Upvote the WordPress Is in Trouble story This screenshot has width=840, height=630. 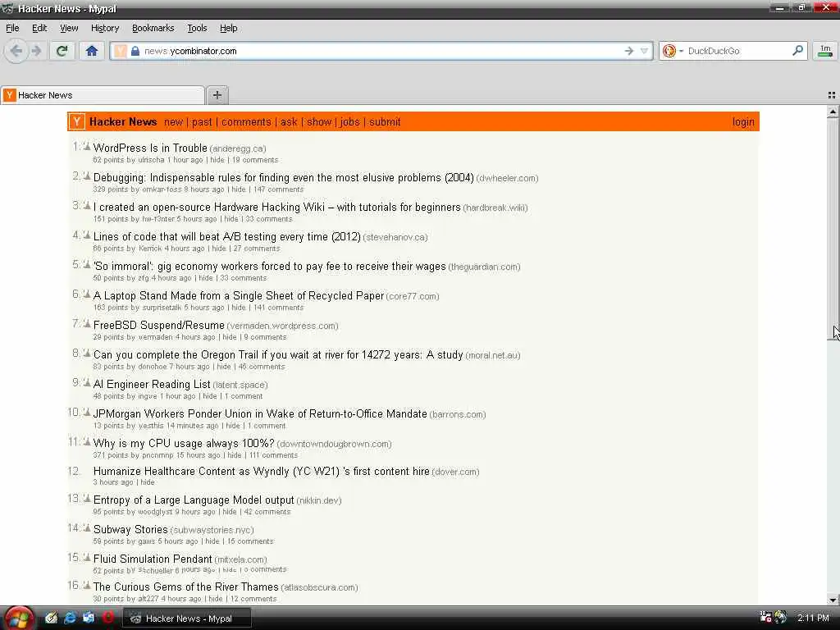tap(87, 146)
